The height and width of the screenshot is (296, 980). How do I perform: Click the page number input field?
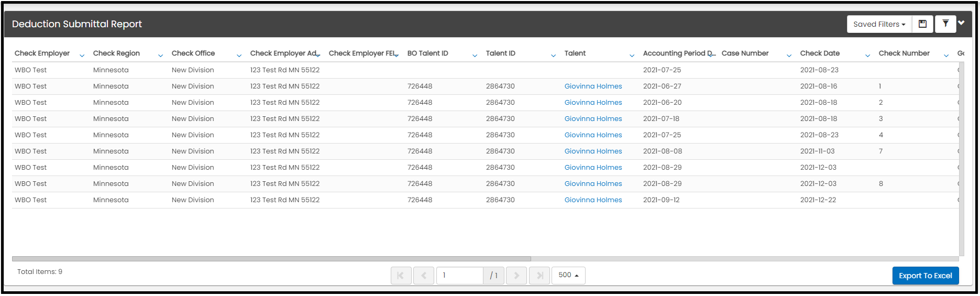[x=460, y=276]
